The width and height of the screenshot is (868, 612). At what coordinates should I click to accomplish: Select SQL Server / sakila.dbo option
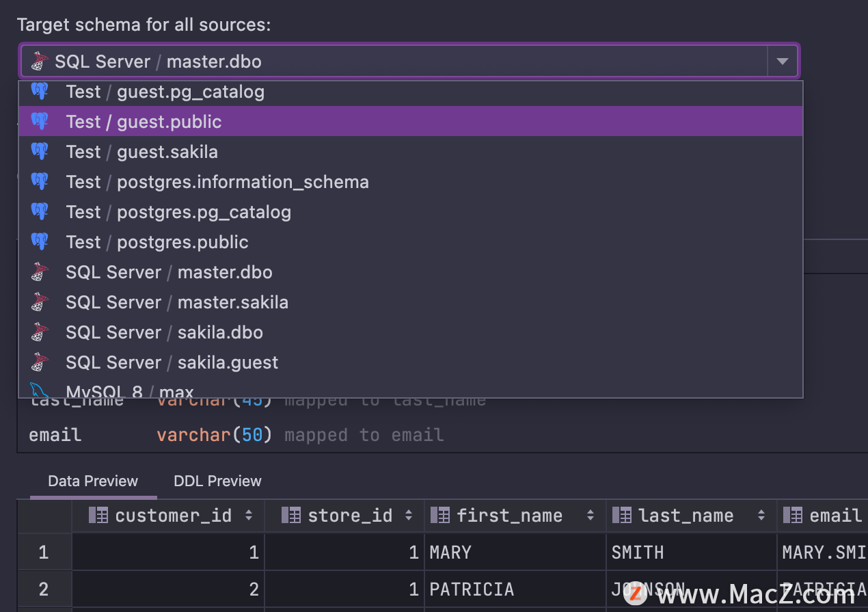tap(410, 332)
